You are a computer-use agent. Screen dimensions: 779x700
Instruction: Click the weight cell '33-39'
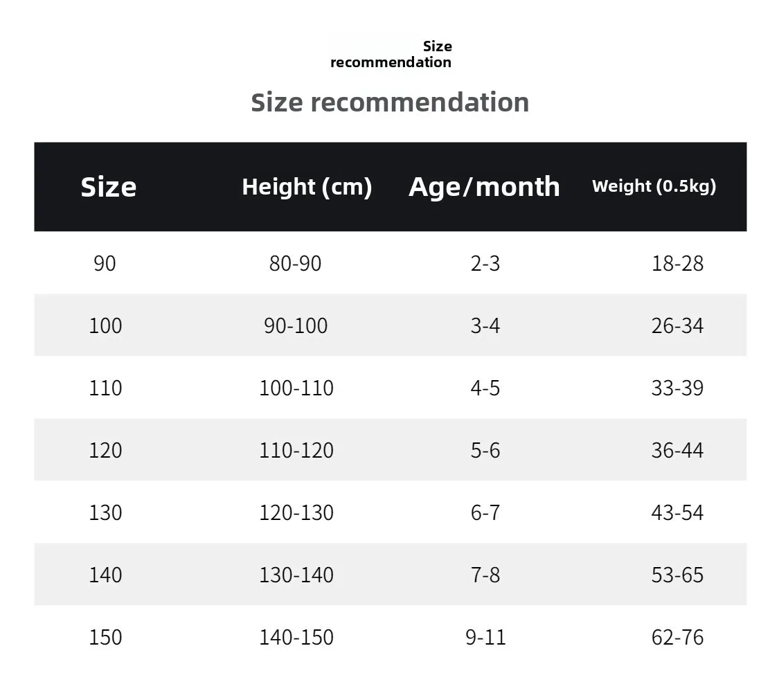[677, 388]
